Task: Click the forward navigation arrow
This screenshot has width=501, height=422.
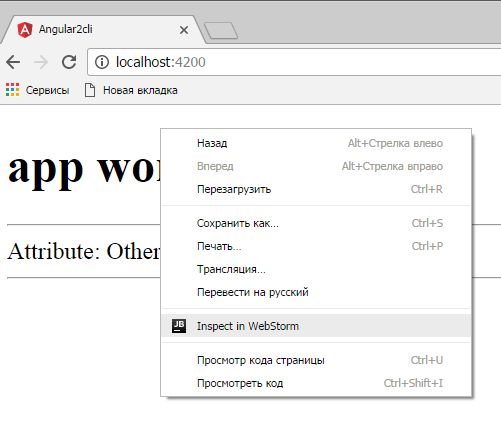Action: pos(41,62)
